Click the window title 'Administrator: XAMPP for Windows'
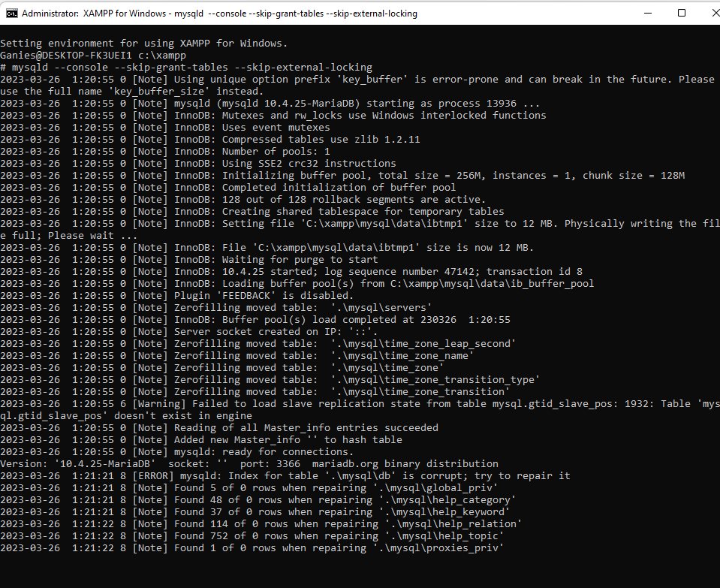 click(94, 14)
